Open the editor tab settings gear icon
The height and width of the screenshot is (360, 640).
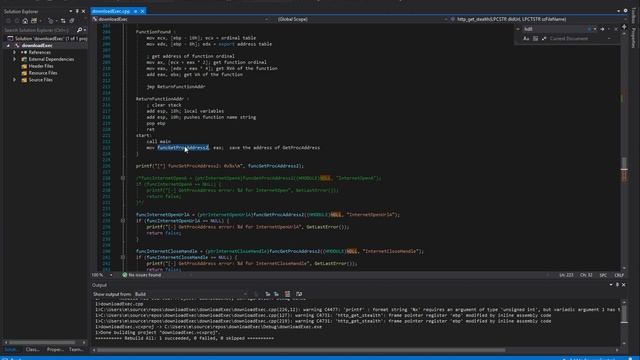pos(625,11)
